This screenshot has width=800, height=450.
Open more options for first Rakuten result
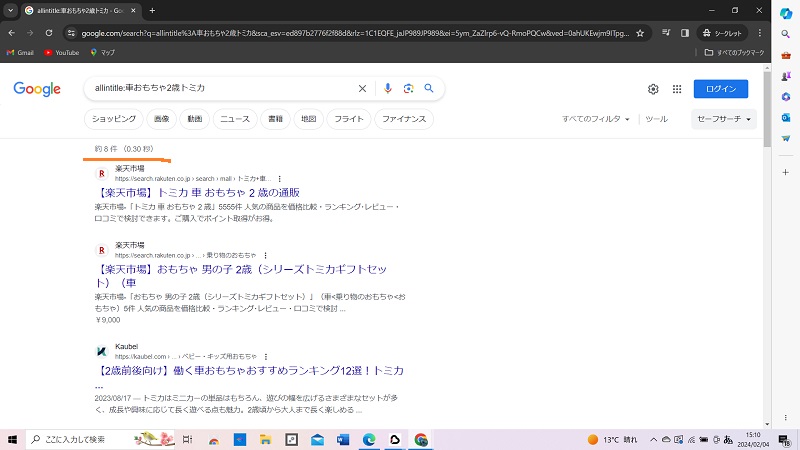(x=279, y=179)
